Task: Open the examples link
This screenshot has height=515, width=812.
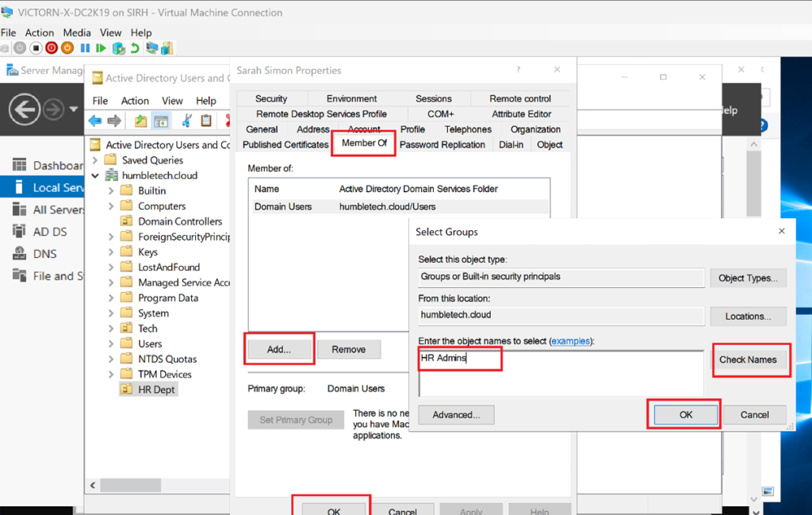Action: point(570,341)
